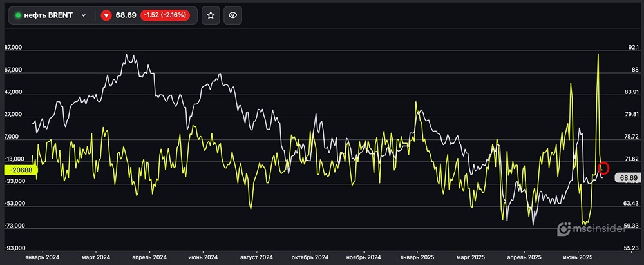644x265 pixels.
Task: Click the -13,000 left-axis label
Action: (13, 159)
